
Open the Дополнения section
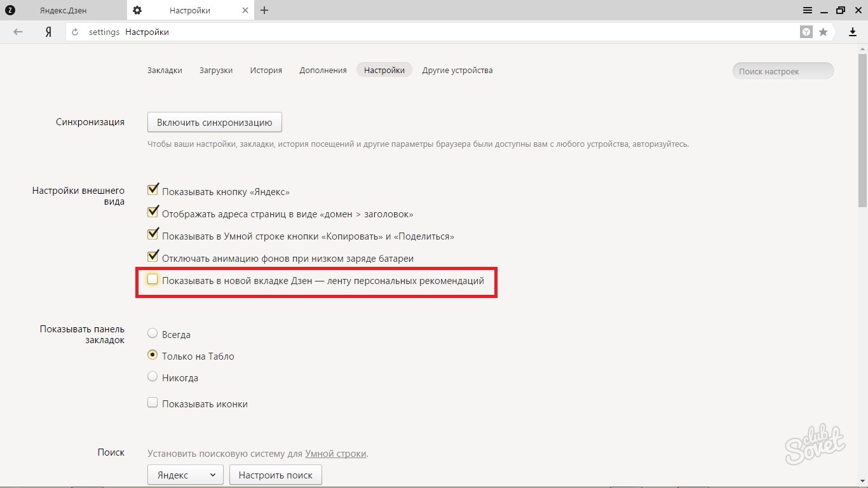click(x=323, y=71)
